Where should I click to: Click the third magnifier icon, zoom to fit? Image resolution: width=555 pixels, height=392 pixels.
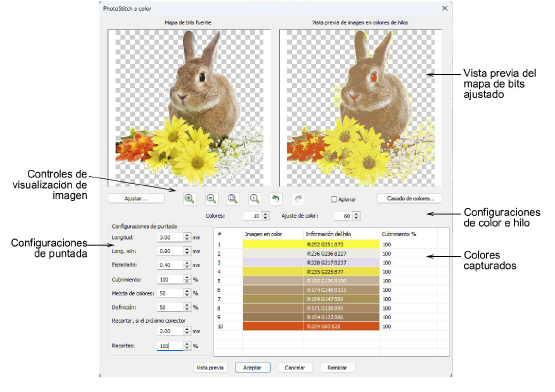pos(233,199)
